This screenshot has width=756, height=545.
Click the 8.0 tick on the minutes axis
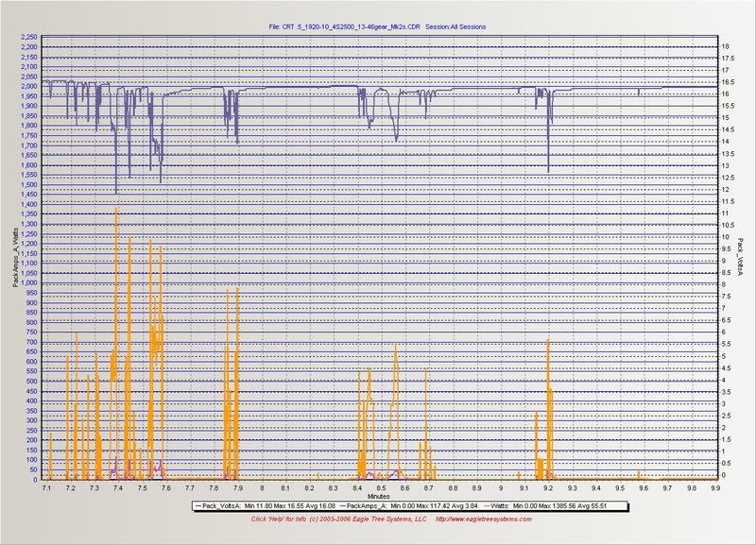coord(285,486)
